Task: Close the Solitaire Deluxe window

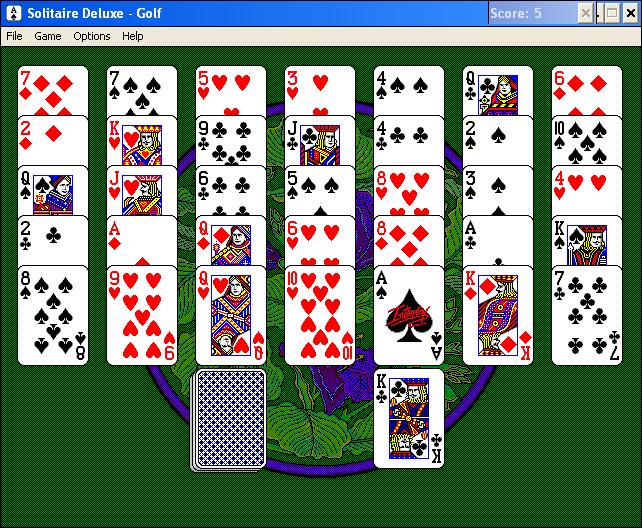Action: (x=631, y=14)
